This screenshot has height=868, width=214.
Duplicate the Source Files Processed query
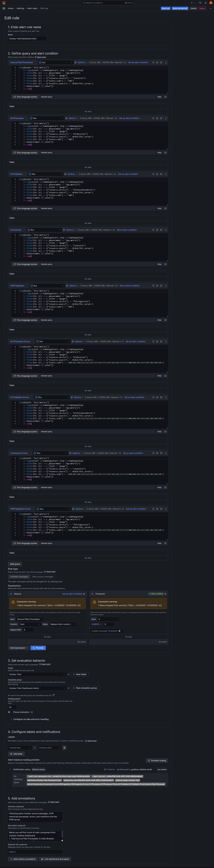(x=157, y=62)
